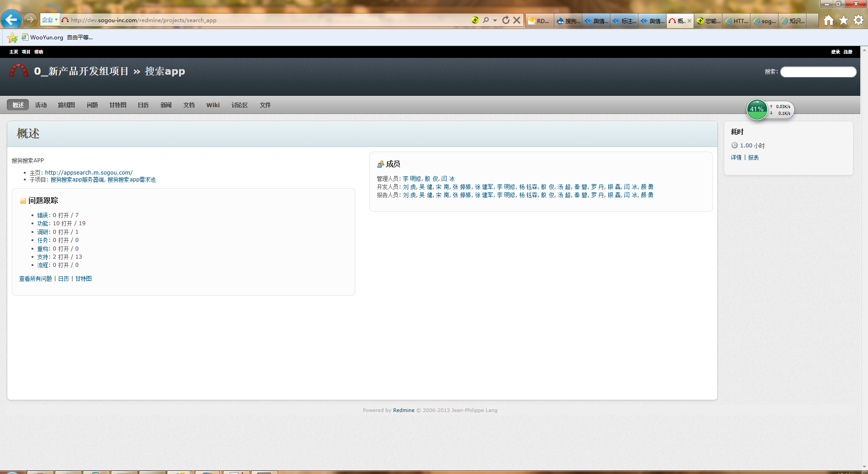The height and width of the screenshot is (474, 868).
Task: Click the Add to favorites bar star icon
Action: click(12, 38)
